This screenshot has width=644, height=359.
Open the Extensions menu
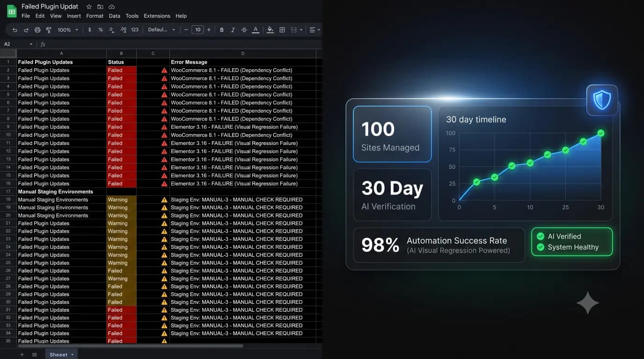tap(157, 16)
